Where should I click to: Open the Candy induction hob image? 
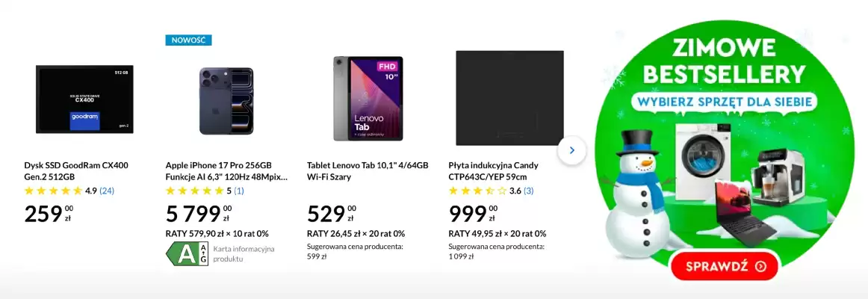[509, 98]
